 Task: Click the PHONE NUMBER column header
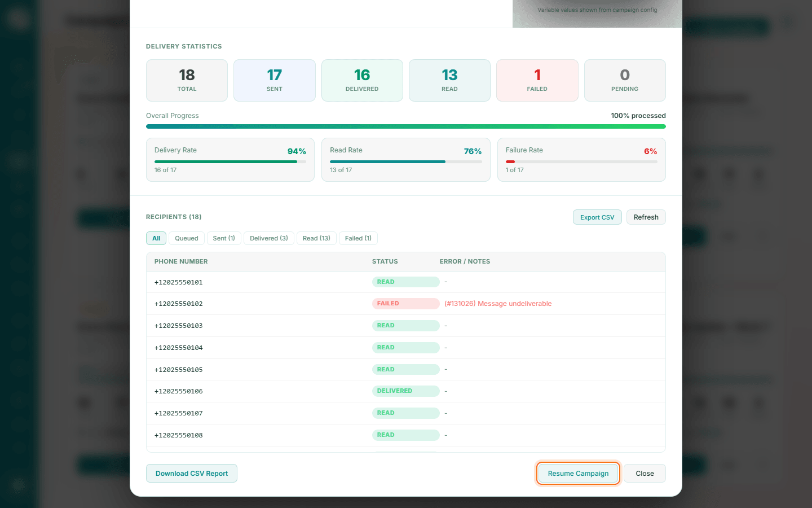(x=181, y=261)
